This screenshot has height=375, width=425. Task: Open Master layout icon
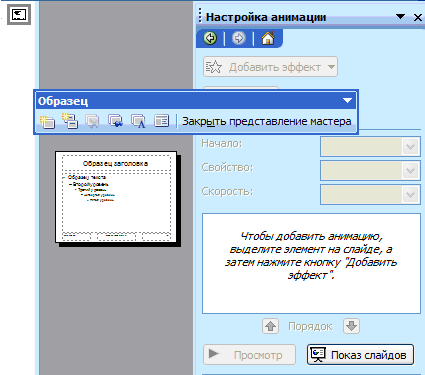click(161, 121)
